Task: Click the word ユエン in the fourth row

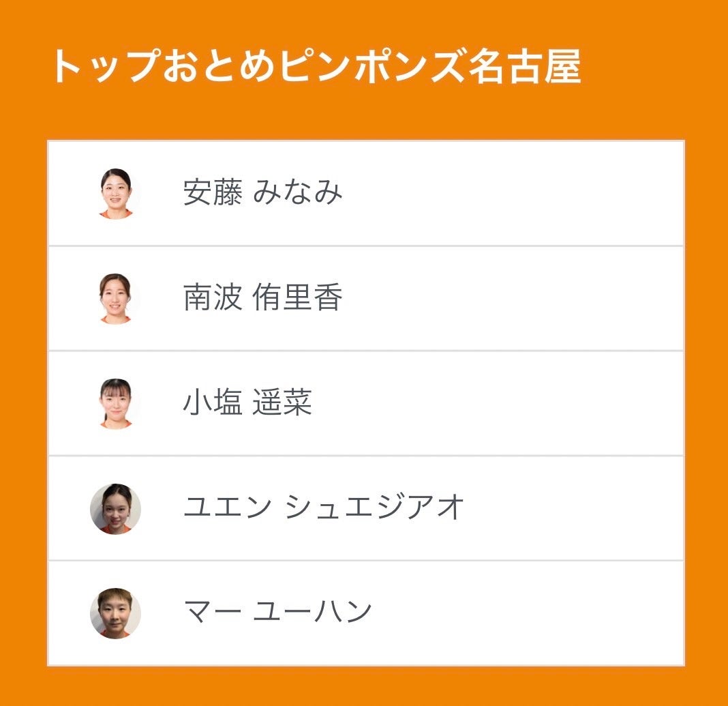Action: 227,507
